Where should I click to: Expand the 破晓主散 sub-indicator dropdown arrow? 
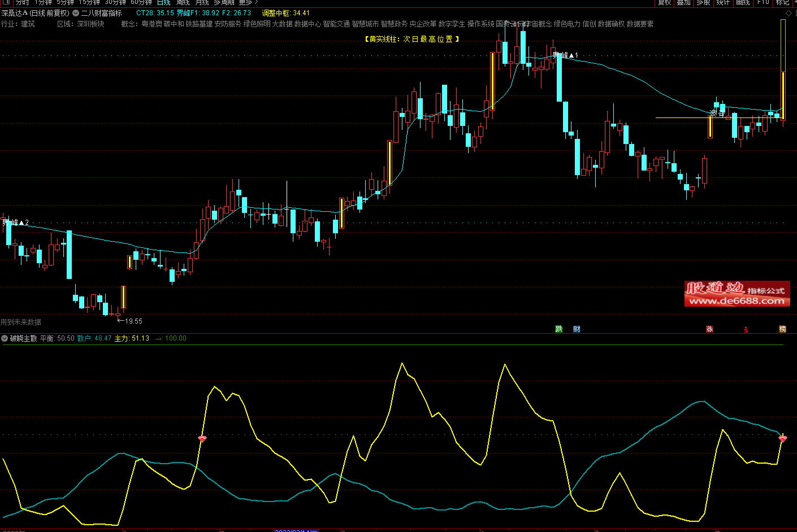(5, 338)
